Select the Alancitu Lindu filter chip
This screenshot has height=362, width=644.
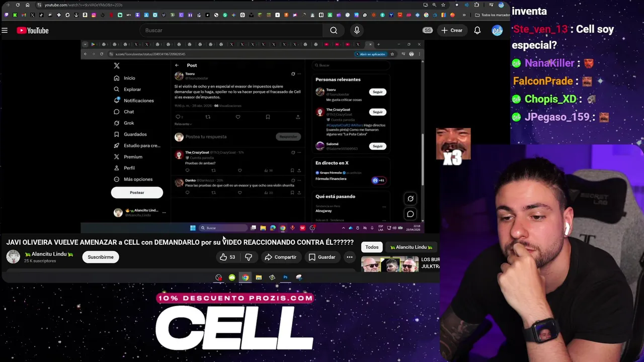[x=412, y=247]
